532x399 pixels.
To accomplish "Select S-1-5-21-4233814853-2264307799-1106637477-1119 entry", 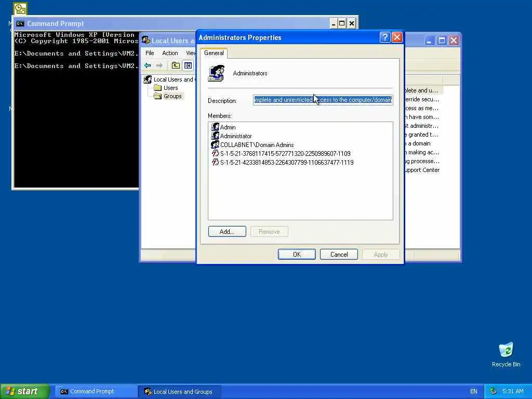I will pyautogui.click(x=287, y=163).
